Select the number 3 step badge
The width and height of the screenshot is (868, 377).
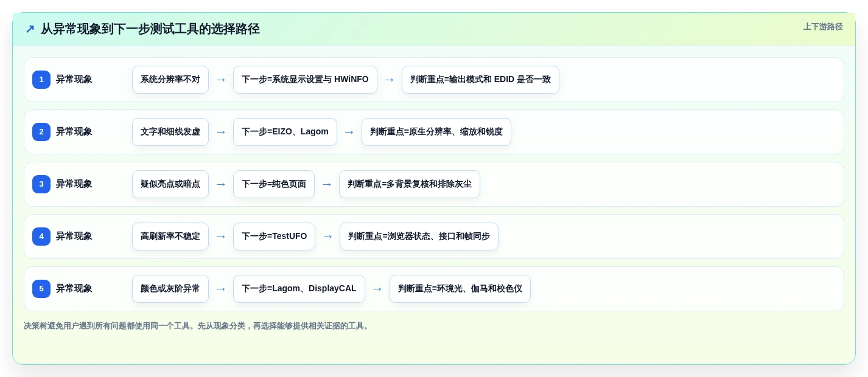click(x=41, y=184)
